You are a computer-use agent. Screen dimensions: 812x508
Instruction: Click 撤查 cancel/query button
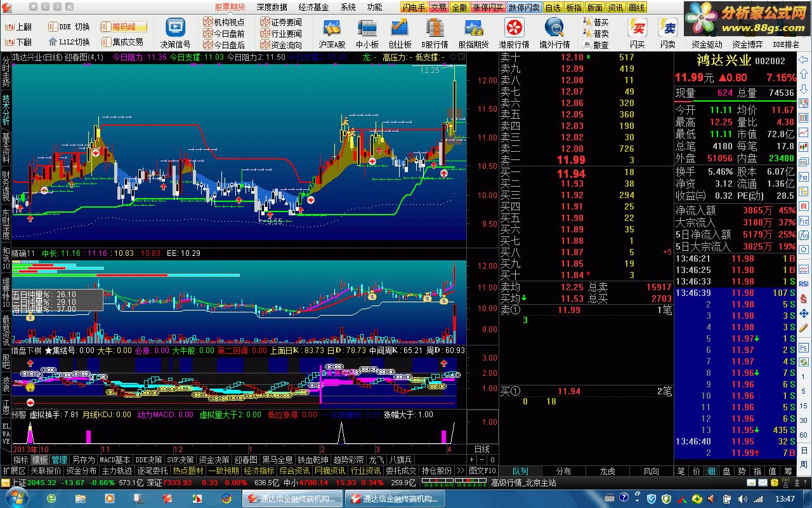596,45
